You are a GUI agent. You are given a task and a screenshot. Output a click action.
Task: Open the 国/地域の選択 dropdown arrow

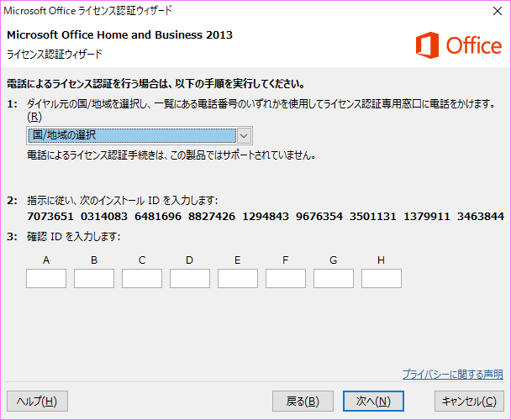point(245,135)
